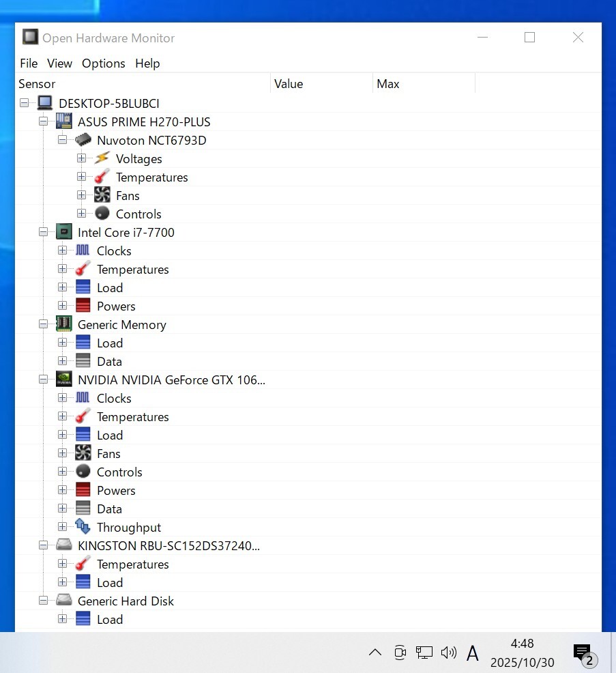The width and height of the screenshot is (616, 673).
Task: Click the fan icon under Nuvoton NCT6793D
Action: click(102, 195)
